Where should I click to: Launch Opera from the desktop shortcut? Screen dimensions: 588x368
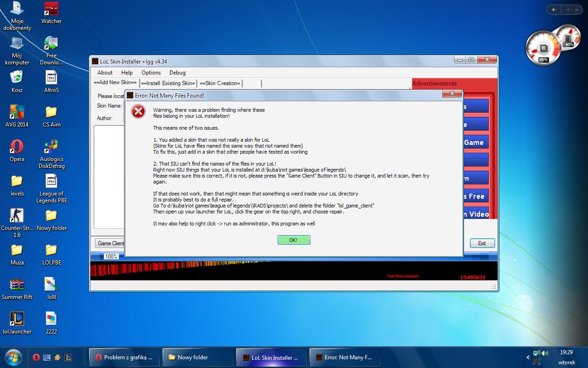pos(17,151)
